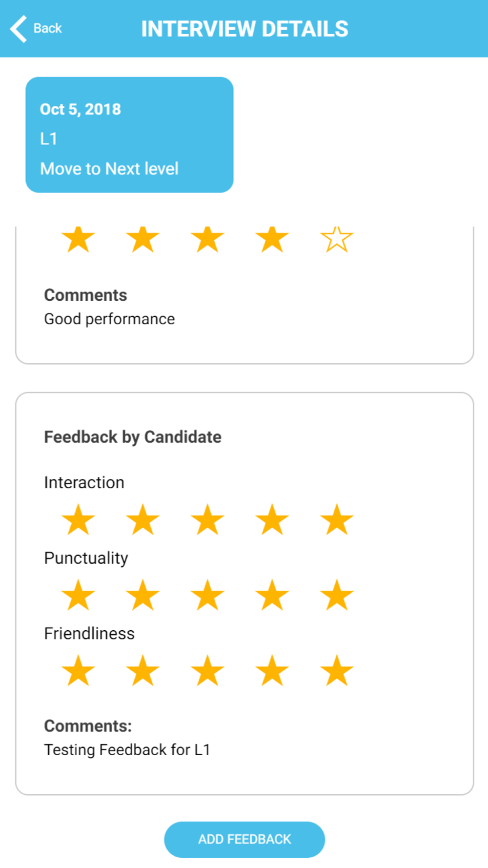Screen dimensions: 488x868
Task: Select the Oct 5, 2018 interview card
Action: [129, 134]
